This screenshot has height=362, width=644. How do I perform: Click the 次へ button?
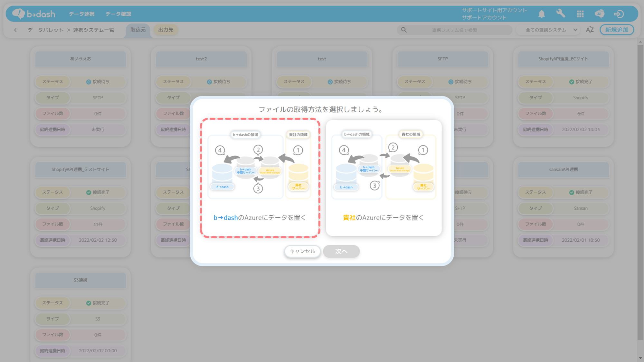coord(341,251)
